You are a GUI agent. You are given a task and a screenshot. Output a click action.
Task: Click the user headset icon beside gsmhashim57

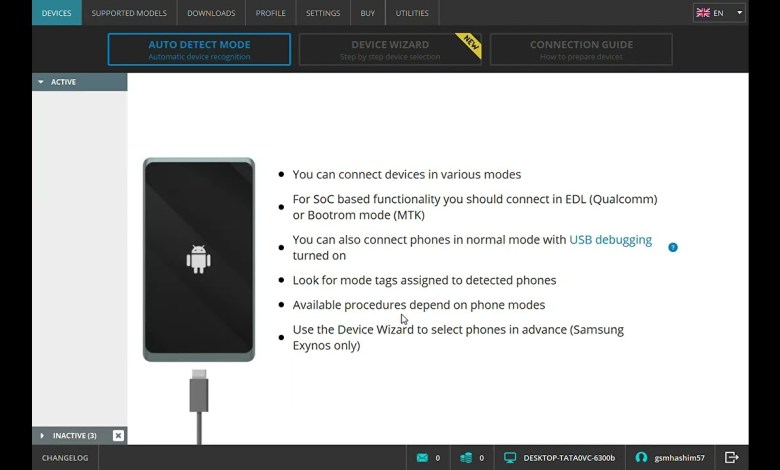click(641, 458)
